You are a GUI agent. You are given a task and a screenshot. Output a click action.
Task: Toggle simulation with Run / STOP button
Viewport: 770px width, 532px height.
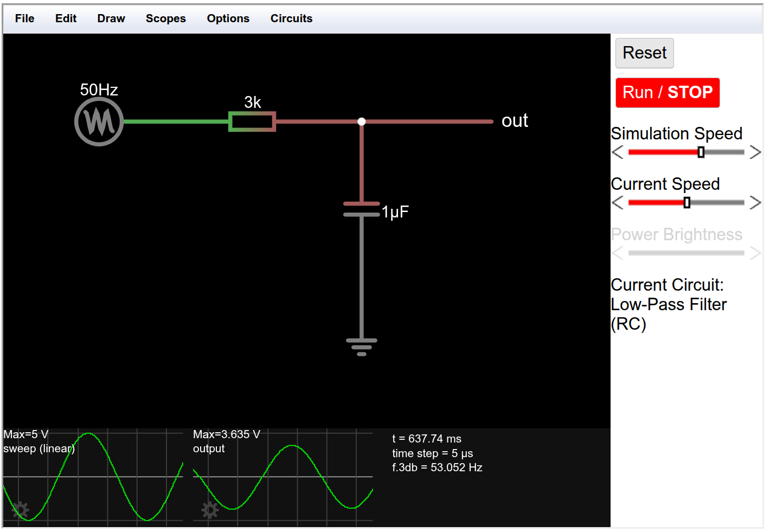point(667,93)
